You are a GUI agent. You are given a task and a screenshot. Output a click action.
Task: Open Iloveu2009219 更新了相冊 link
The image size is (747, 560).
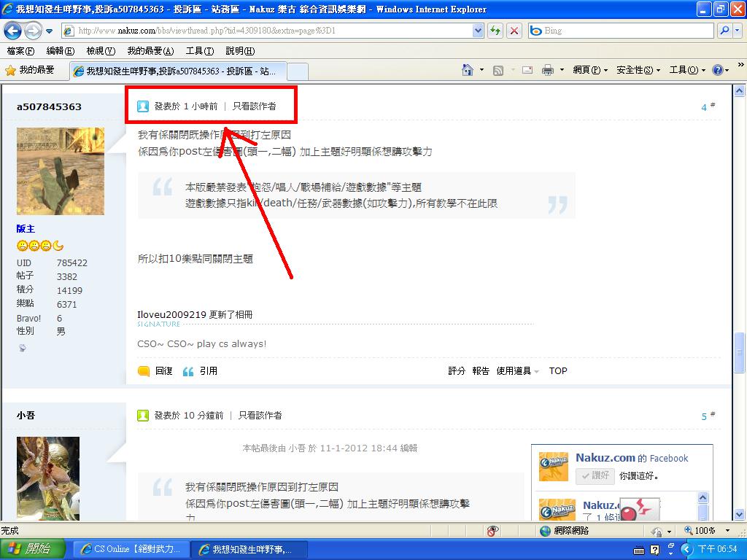coord(195,315)
